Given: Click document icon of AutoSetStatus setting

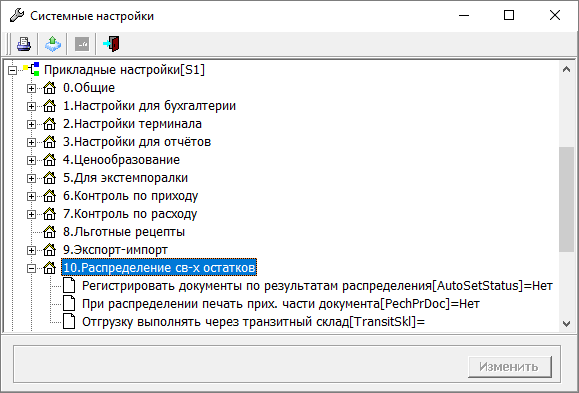Looking at the screenshot, I should click(x=69, y=286).
